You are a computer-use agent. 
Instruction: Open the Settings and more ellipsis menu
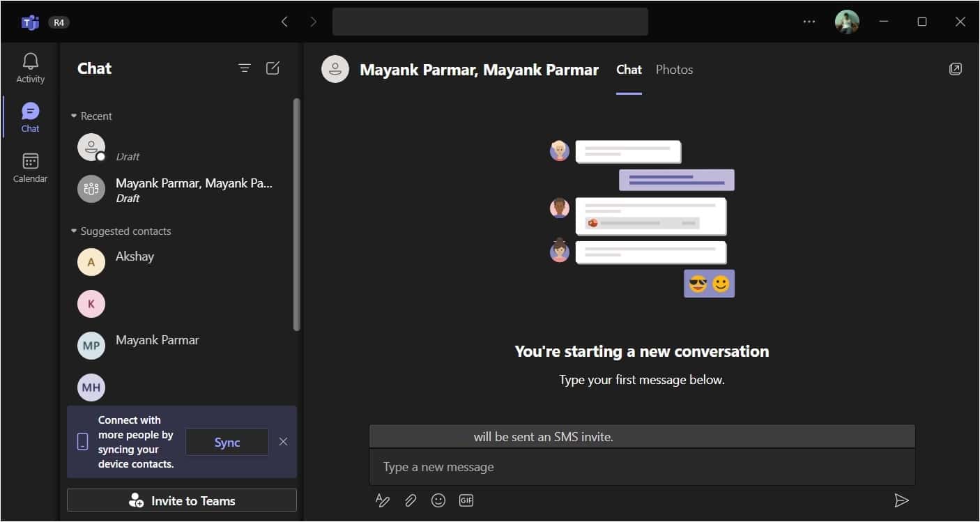point(809,22)
